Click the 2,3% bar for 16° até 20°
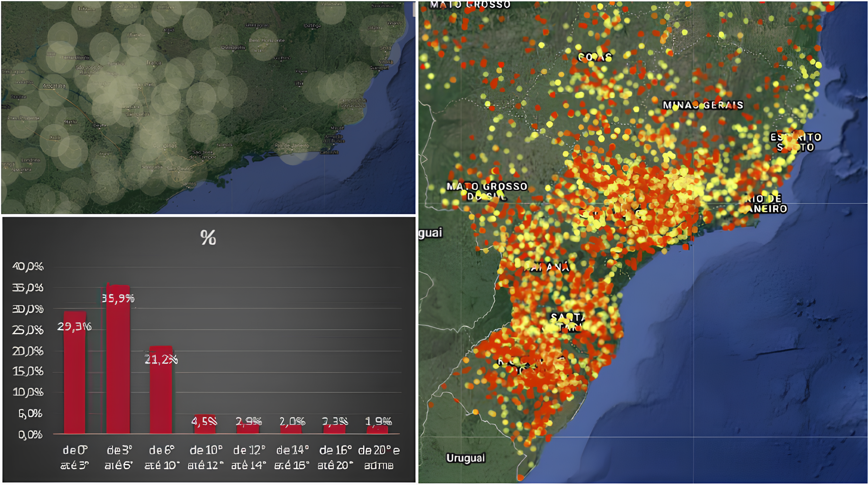This screenshot has height=485, width=868. point(334,429)
